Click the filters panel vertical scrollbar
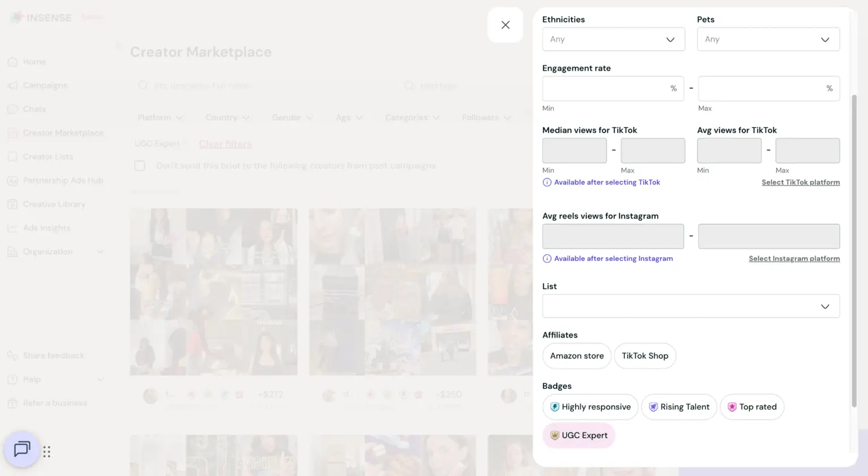The width and height of the screenshot is (868, 476). tap(854, 251)
